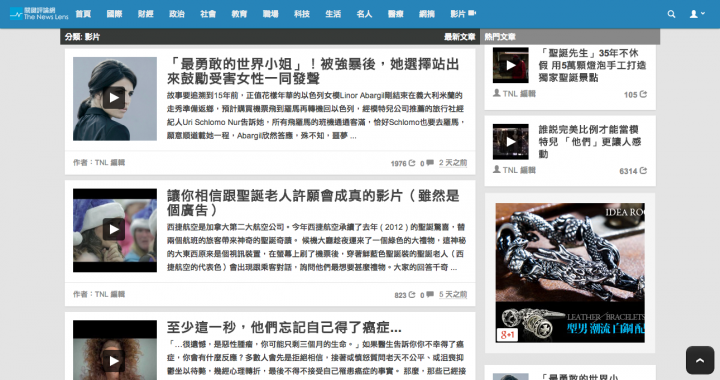The height and width of the screenshot is (380, 720).
Task: Select the 最新文章 tab
Action: click(459, 37)
